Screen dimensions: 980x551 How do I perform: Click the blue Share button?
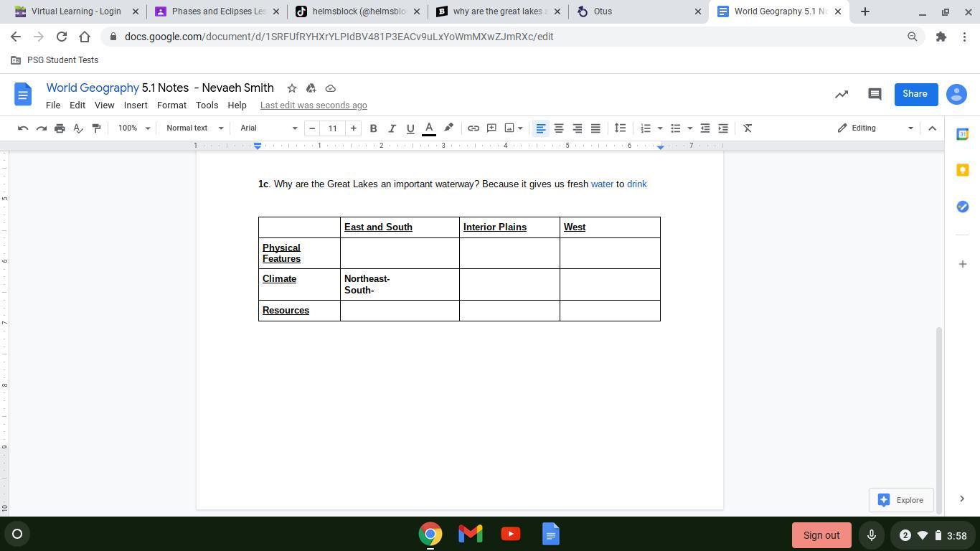(915, 94)
